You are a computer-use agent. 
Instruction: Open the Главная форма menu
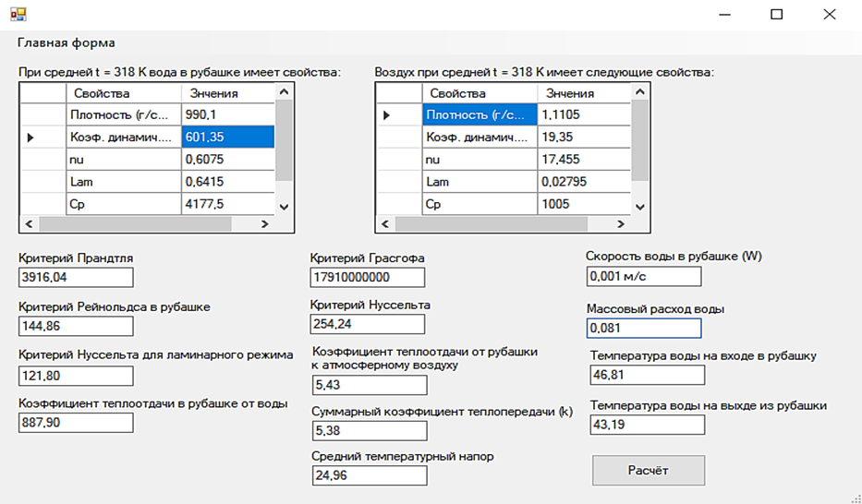pyautogui.click(x=67, y=43)
